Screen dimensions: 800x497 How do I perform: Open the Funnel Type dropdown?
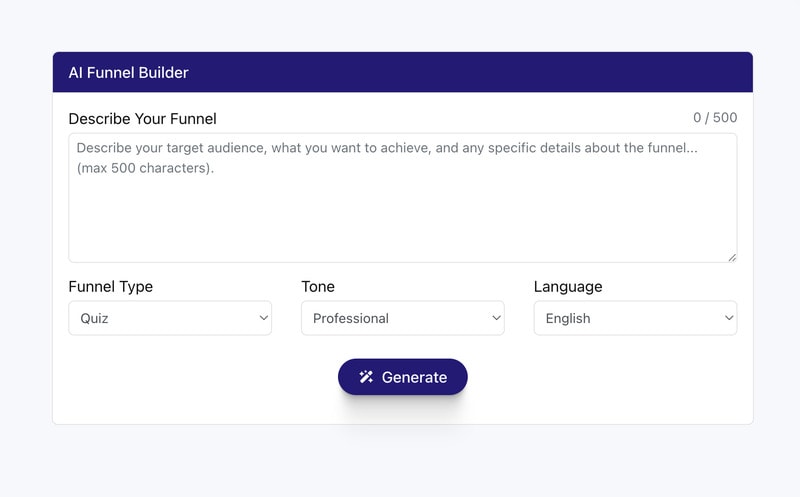(x=169, y=318)
